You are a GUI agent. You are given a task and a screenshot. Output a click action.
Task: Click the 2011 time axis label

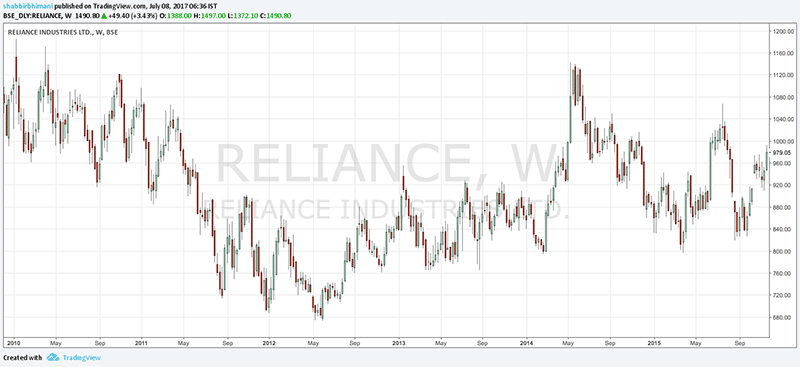pos(141,343)
